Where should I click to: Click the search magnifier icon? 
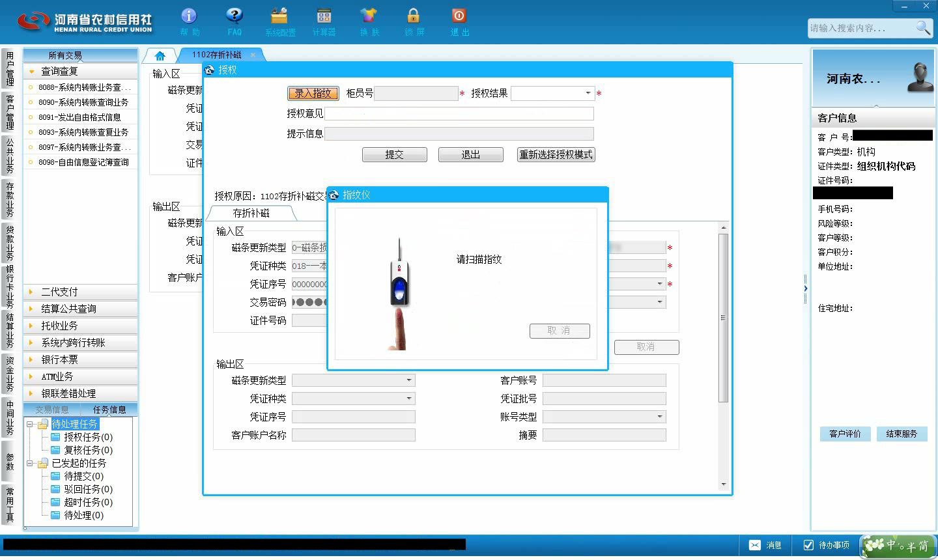click(923, 27)
